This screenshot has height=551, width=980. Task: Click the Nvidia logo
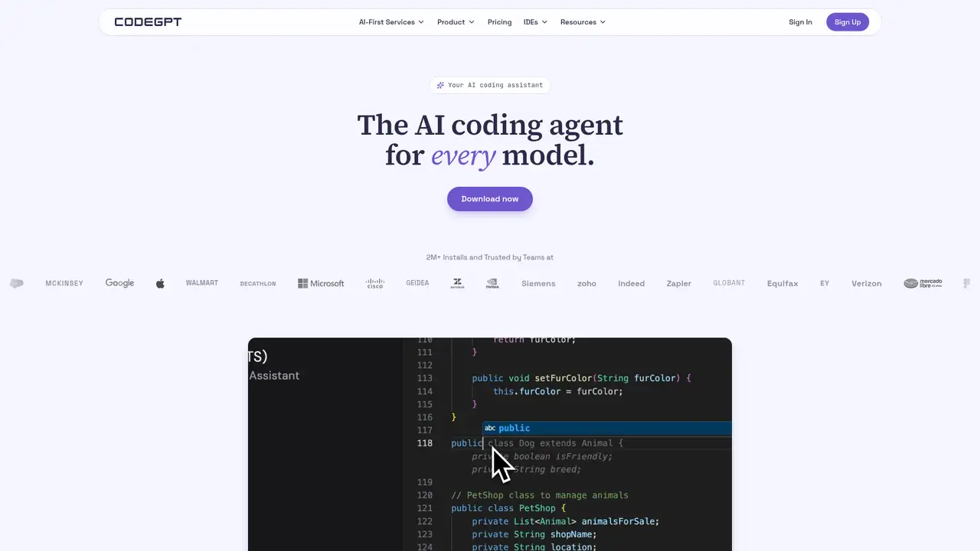coord(492,283)
